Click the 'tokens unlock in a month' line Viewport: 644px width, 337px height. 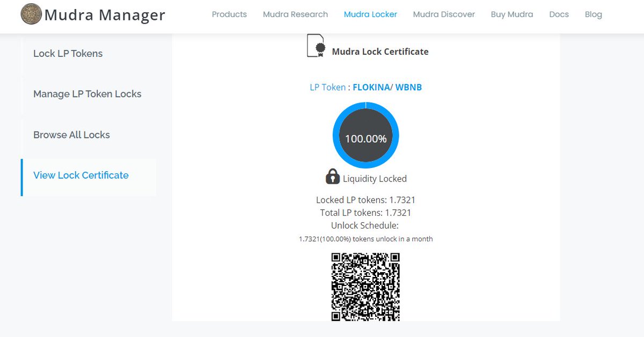coord(365,239)
